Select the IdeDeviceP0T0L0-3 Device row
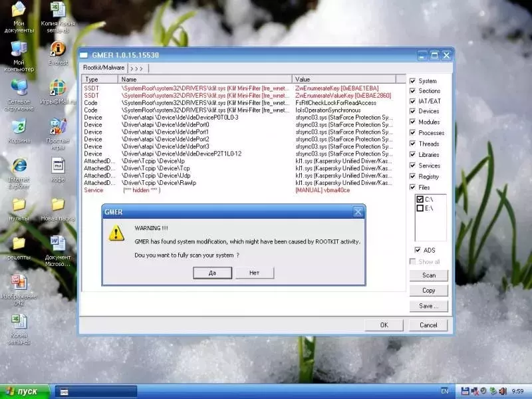This screenshot has width=532, height=399. [x=238, y=118]
